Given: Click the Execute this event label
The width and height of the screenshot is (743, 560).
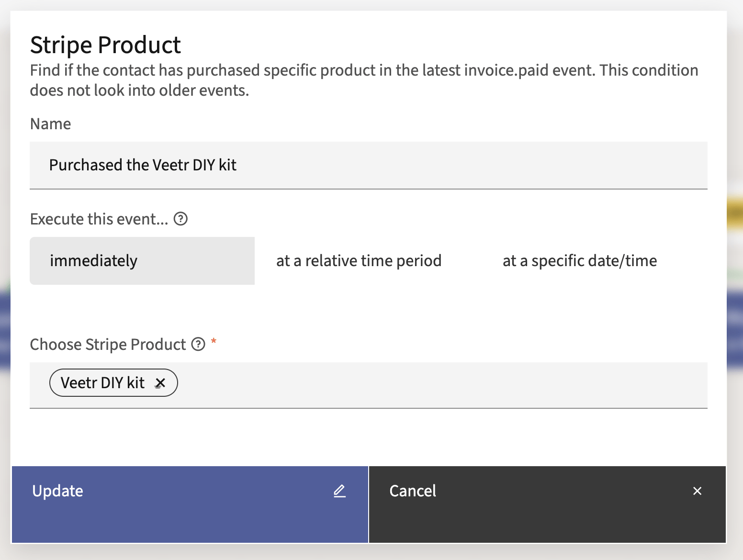Looking at the screenshot, I should click(99, 219).
